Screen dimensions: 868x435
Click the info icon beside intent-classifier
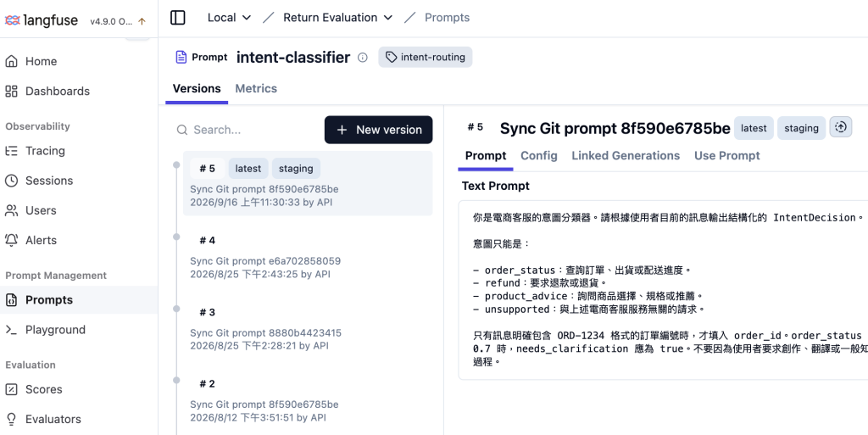point(363,58)
